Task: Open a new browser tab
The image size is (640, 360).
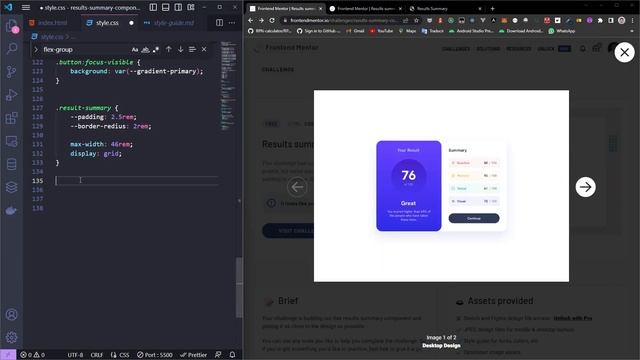Action: pos(493,8)
